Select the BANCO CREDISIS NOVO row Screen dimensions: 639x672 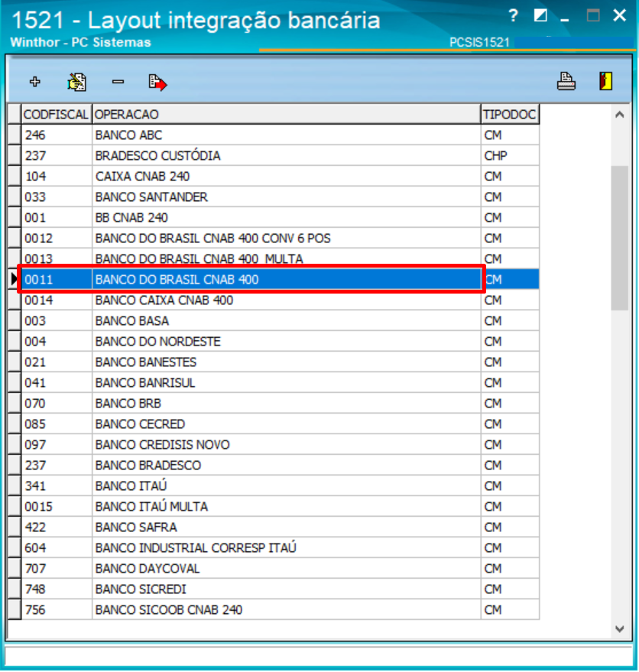(x=281, y=444)
